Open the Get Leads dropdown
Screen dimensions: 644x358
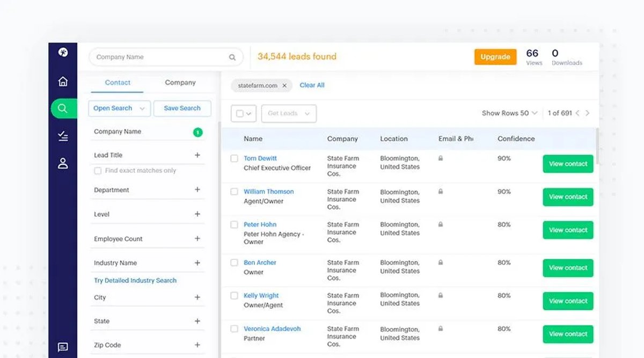click(289, 113)
